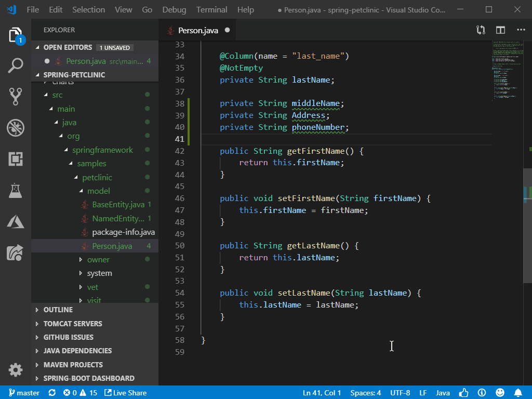Click the Synchronize Changes icon in the title bar
Viewport: 532px width, 399px height.
point(480,30)
